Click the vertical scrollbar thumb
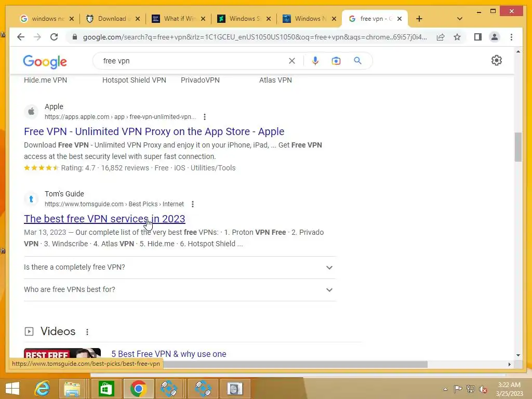 click(x=518, y=147)
